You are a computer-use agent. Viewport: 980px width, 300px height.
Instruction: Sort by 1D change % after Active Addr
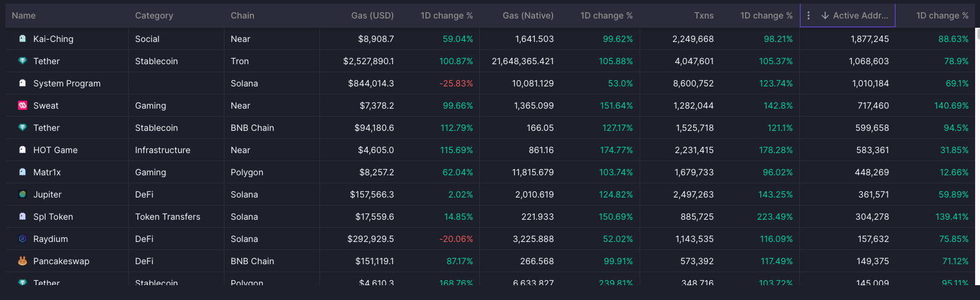pyautogui.click(x=942, y=15)
